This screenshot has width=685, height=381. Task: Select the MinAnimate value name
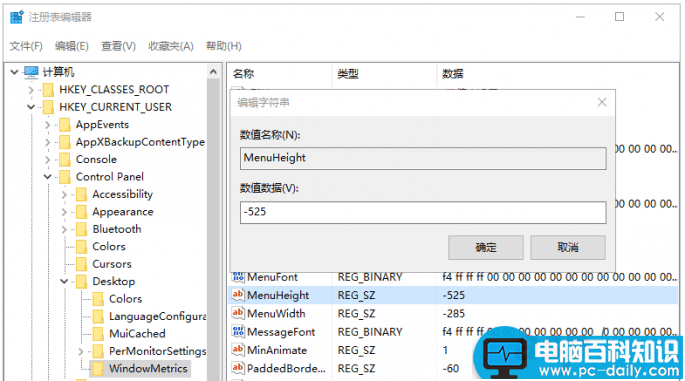pyautogui.click(x=277, y=350)
